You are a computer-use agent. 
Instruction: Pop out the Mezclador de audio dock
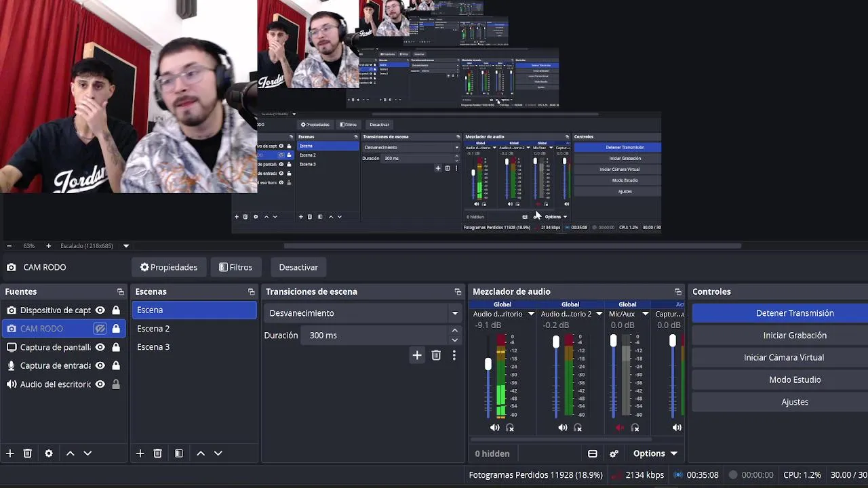click(678, 292)
